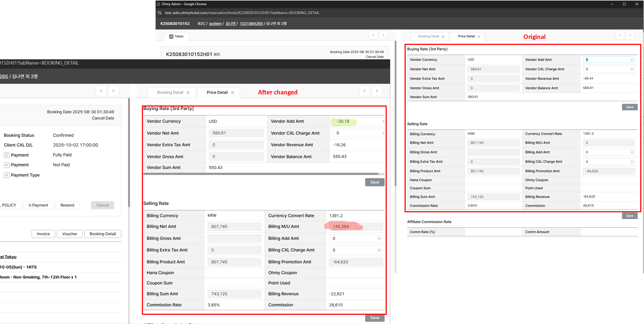Go to next tab with right chevron in After changed panel
Viewport: 644px width, 324px height.
tap(377, 91)
